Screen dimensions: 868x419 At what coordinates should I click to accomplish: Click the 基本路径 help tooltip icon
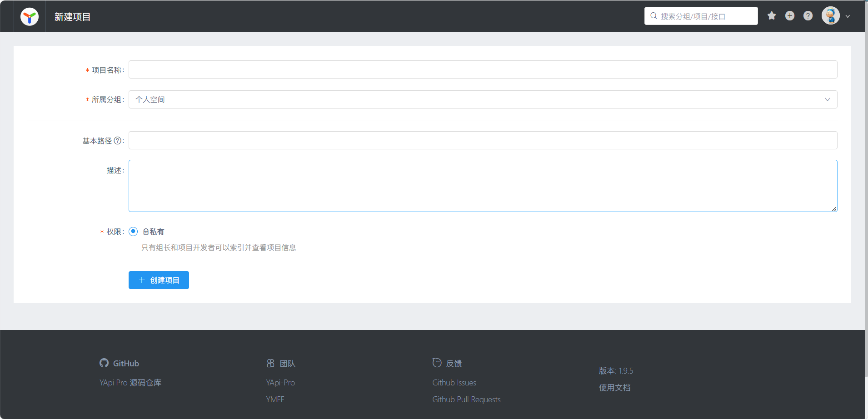tap(118, 141)
